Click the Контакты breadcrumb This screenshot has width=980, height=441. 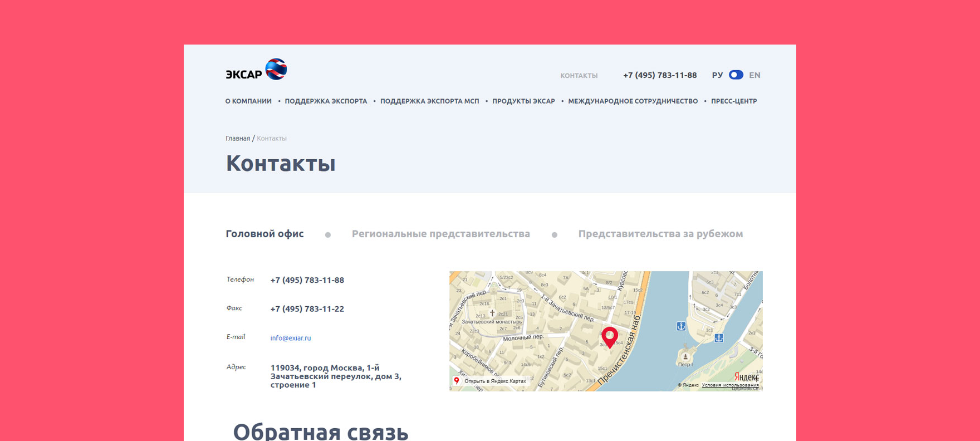click(x=272, y=138)
